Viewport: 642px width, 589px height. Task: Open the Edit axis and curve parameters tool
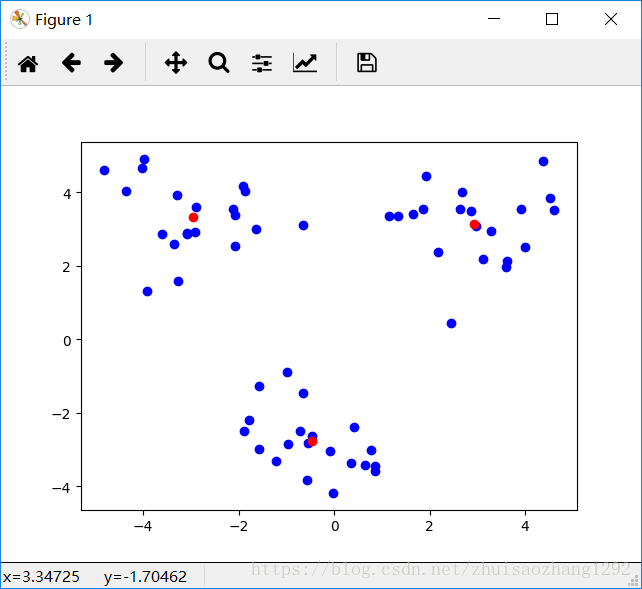305,63
